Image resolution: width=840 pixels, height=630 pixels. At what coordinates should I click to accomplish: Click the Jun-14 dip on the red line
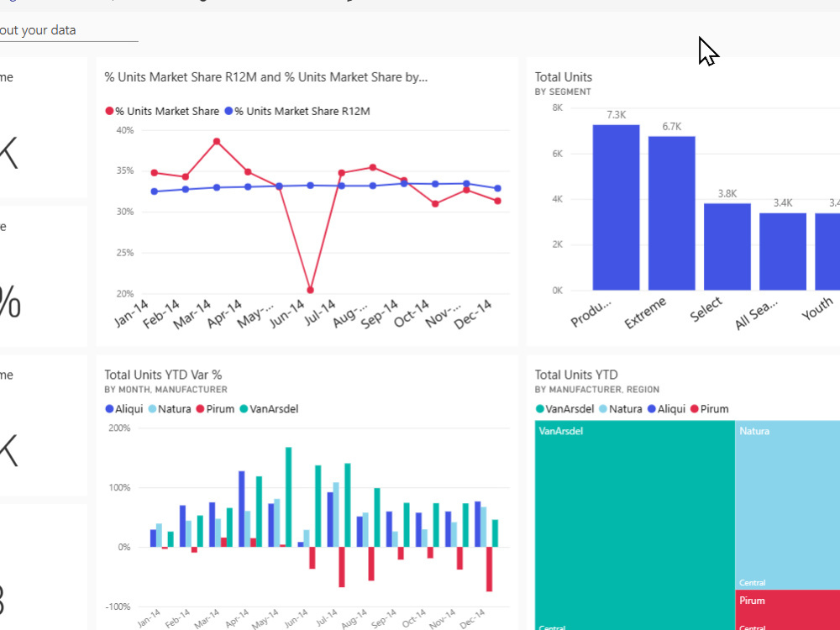click(309, 288)
